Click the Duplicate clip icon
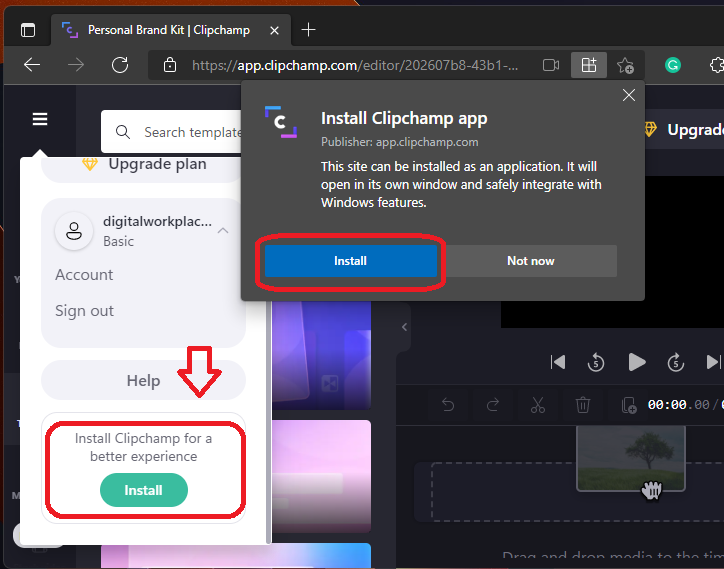Screen dimensions: 724x569 628,405
